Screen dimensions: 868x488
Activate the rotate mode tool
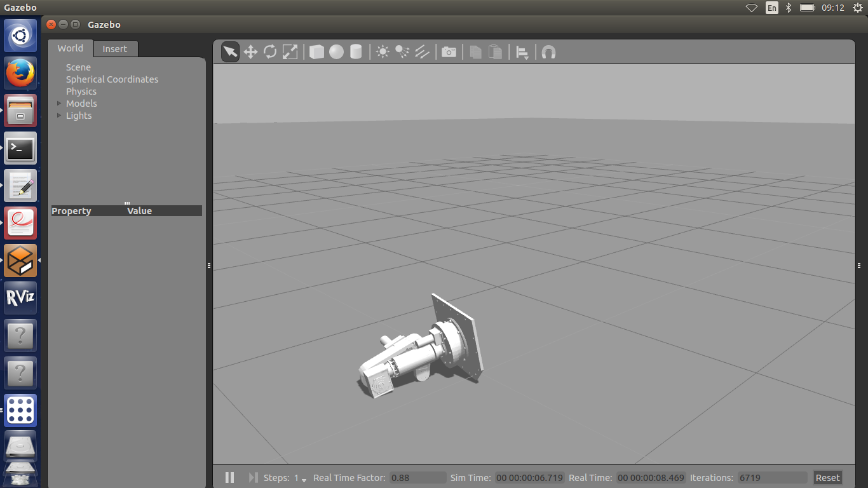[x=270, y=52]
